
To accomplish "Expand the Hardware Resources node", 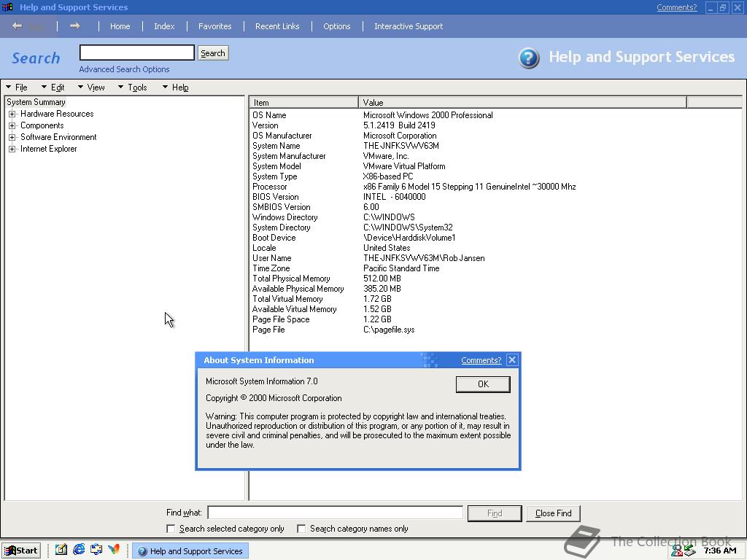I will pyautogui.click(x=12, y=114).
